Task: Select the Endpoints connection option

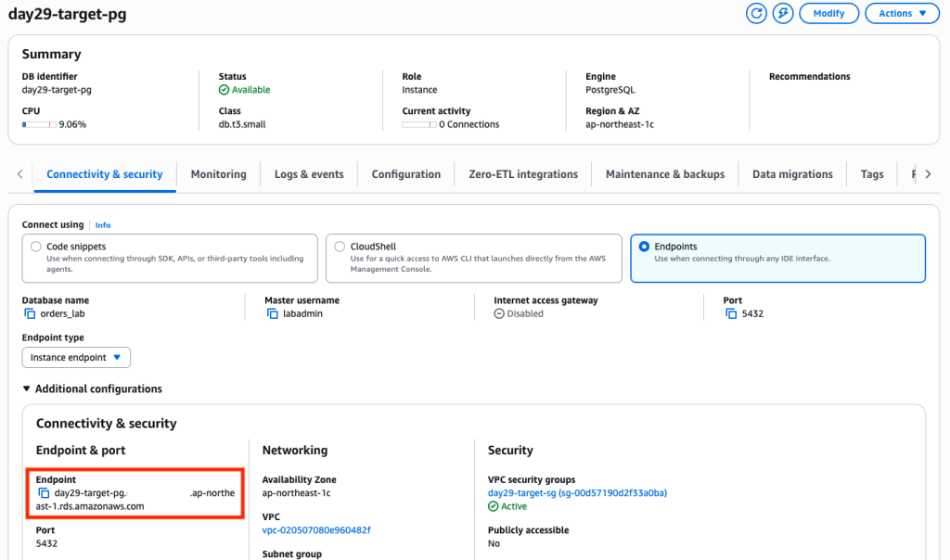Action: click(644, 247)
